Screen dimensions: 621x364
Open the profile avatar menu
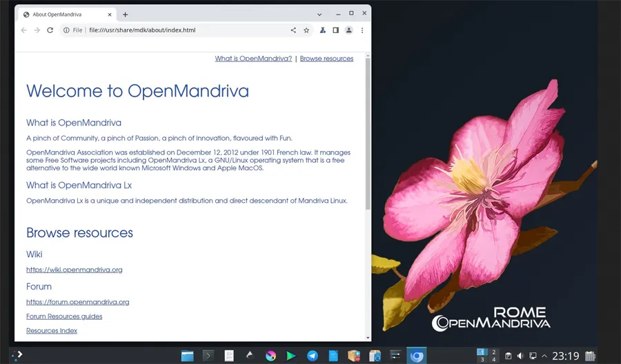(x=348, y=30)
